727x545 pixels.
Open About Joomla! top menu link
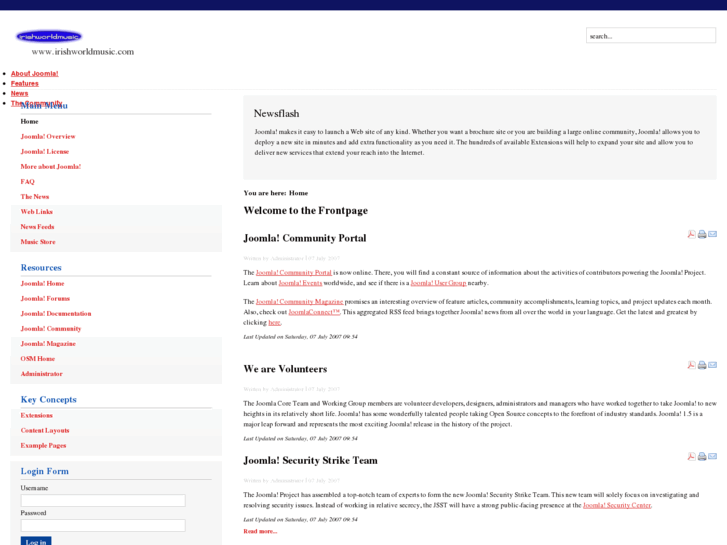pos(34,73)
